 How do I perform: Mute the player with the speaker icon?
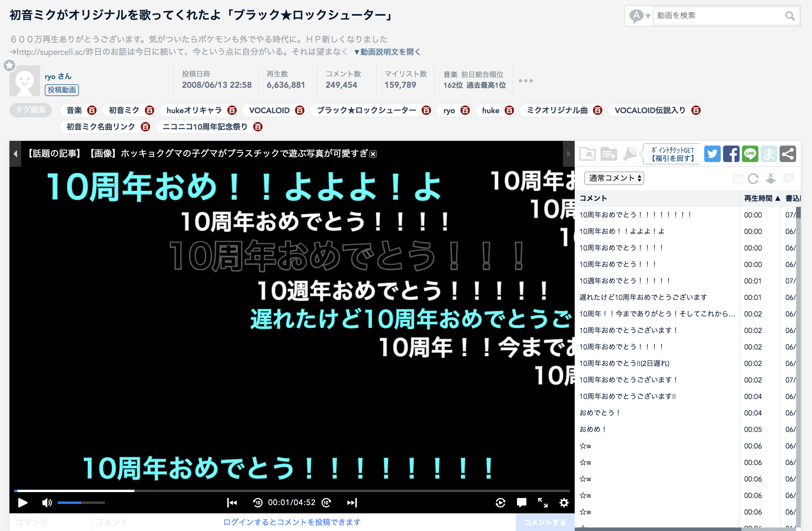pyautogui.click(x=47, y=502)
